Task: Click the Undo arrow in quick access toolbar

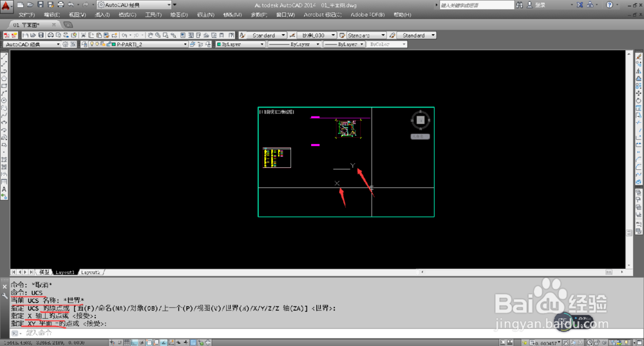Action: click(x=71, y=5)
